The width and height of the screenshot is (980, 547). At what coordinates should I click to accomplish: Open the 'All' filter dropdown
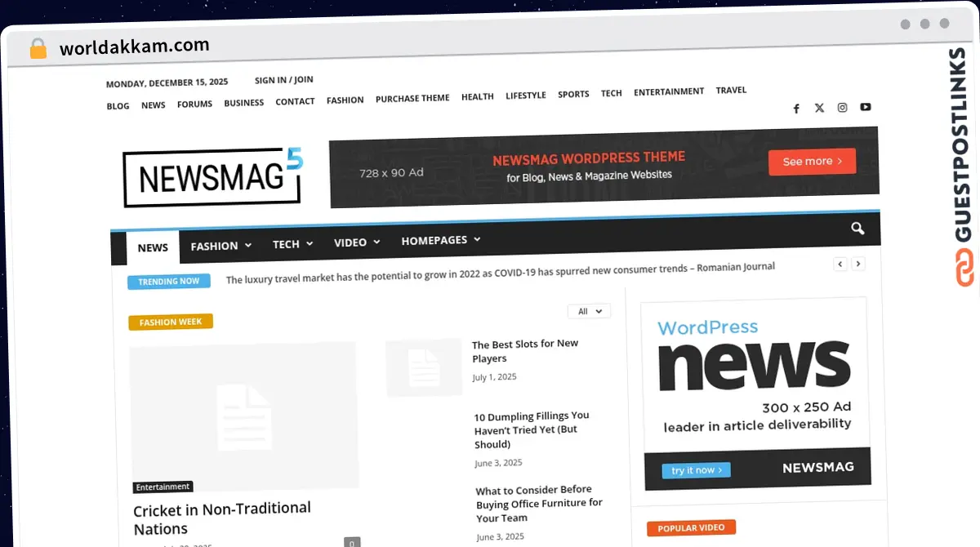tap(589, 311)
